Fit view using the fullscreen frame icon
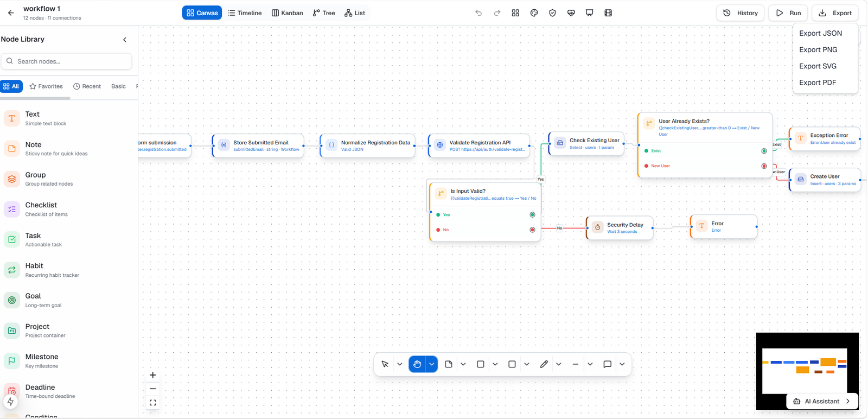868x419 pixels. (x=153, y=403)
